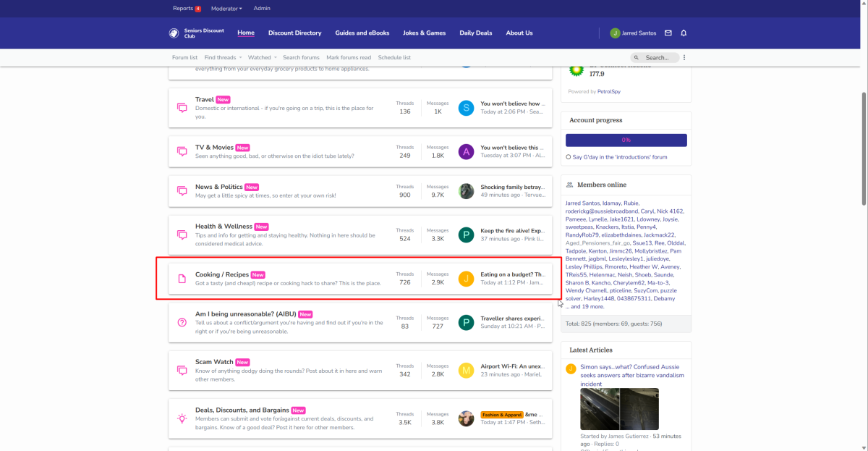Click the Account progress 0% bar

point(626,140)
